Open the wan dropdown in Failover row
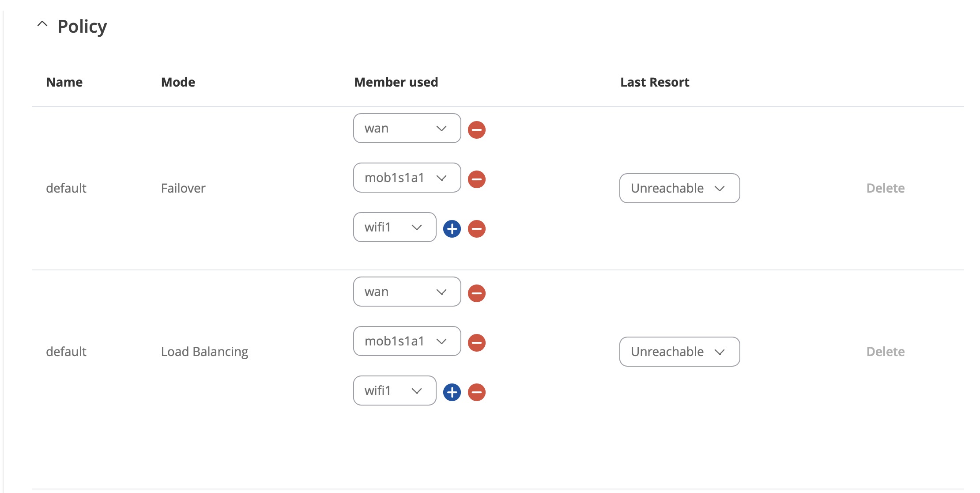The height and width of the screenshot is (493, 980). coord(407,128)
